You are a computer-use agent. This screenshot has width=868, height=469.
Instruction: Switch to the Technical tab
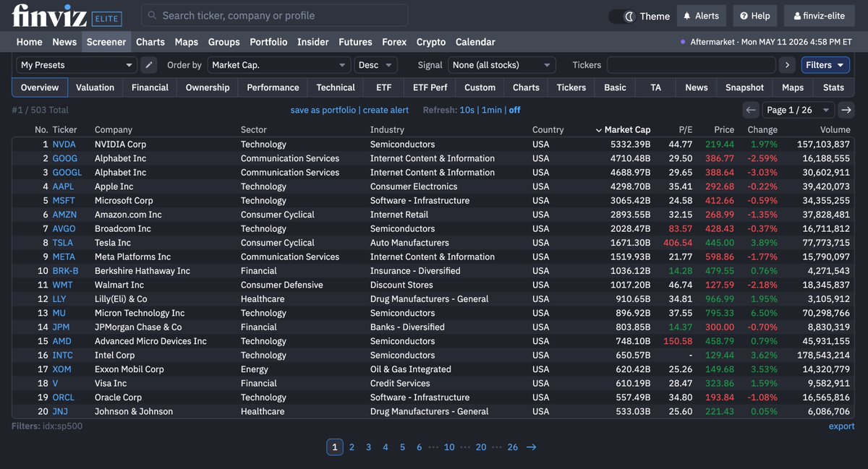tap(336, 87)
